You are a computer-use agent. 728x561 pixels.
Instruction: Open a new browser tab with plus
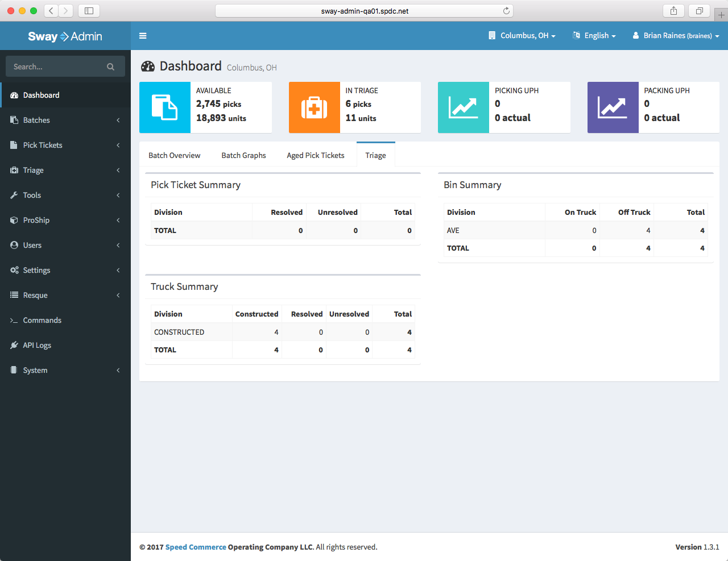(x=721, y=15)
